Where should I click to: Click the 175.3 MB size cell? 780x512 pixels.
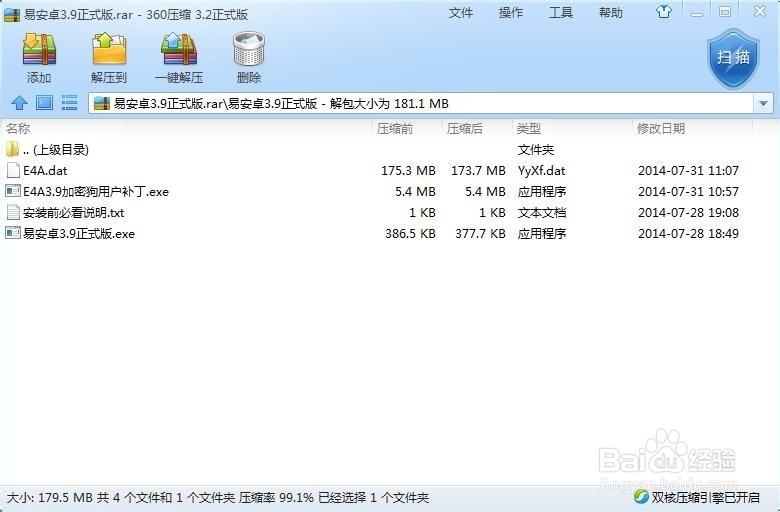(x=408, y=171)
